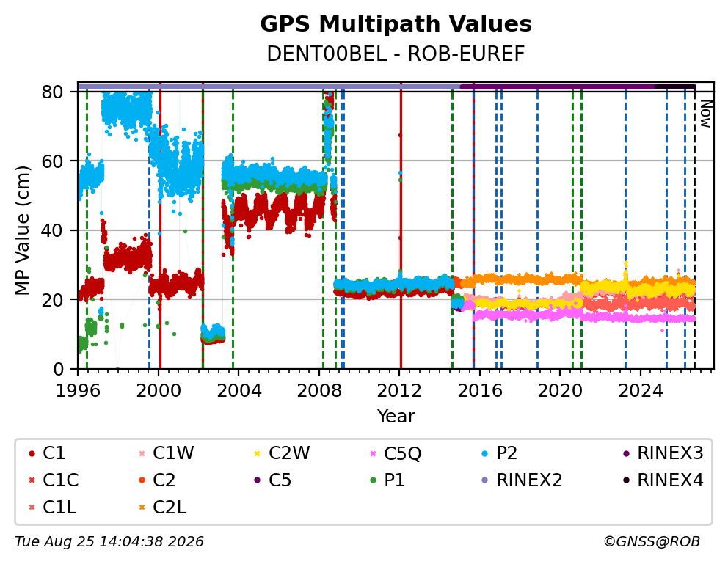
Task: Click the C5 purple legend marker
Action: (x=257, y=480)
